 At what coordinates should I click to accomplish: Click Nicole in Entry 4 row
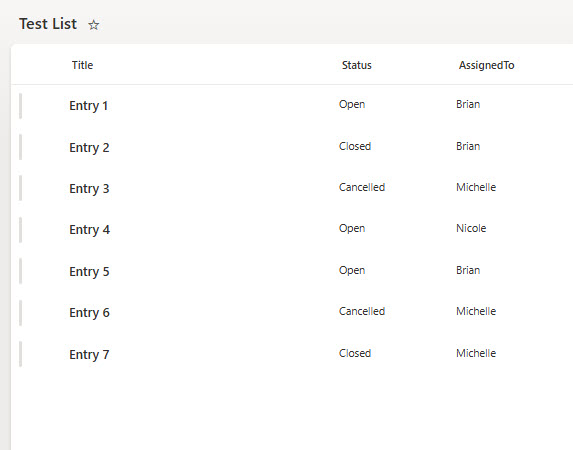(x=471, y=228)
